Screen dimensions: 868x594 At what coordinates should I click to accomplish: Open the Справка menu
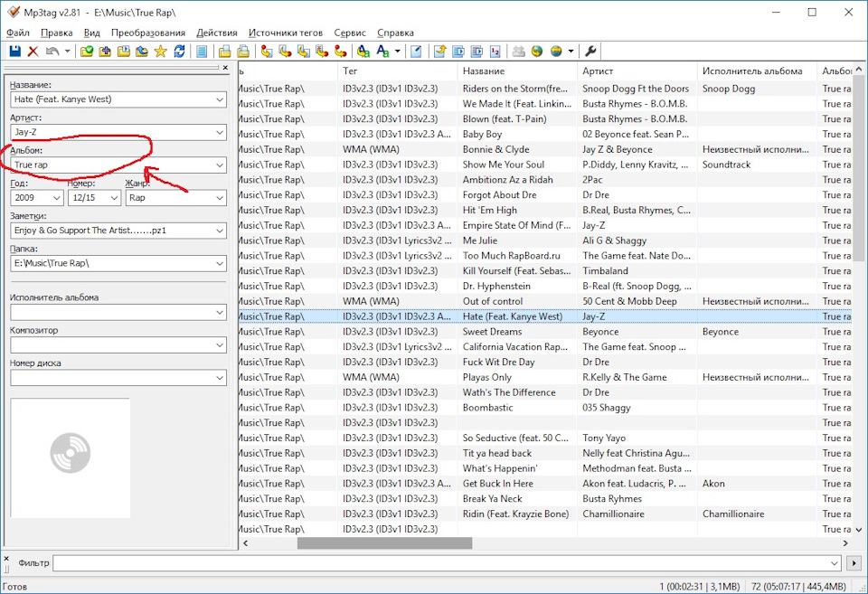click(395, 33)
